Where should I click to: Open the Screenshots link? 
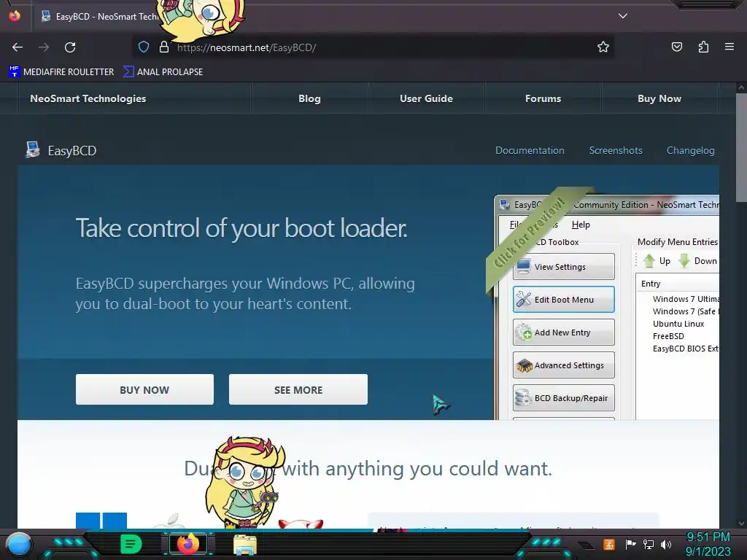point(616,150)
